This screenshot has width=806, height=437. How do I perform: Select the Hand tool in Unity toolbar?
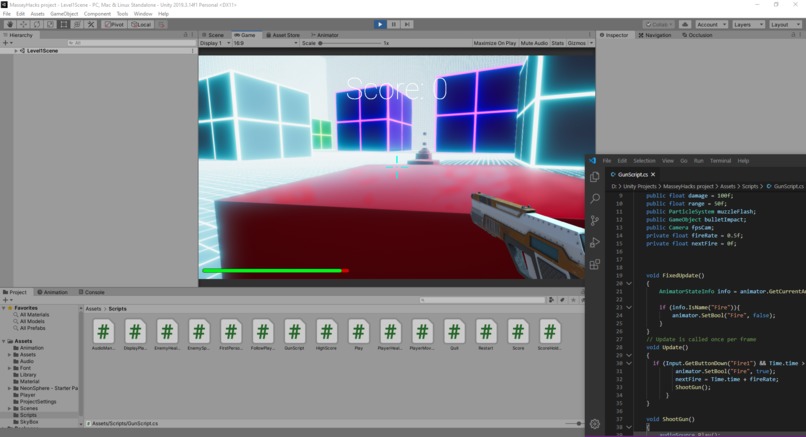(10, 24)
